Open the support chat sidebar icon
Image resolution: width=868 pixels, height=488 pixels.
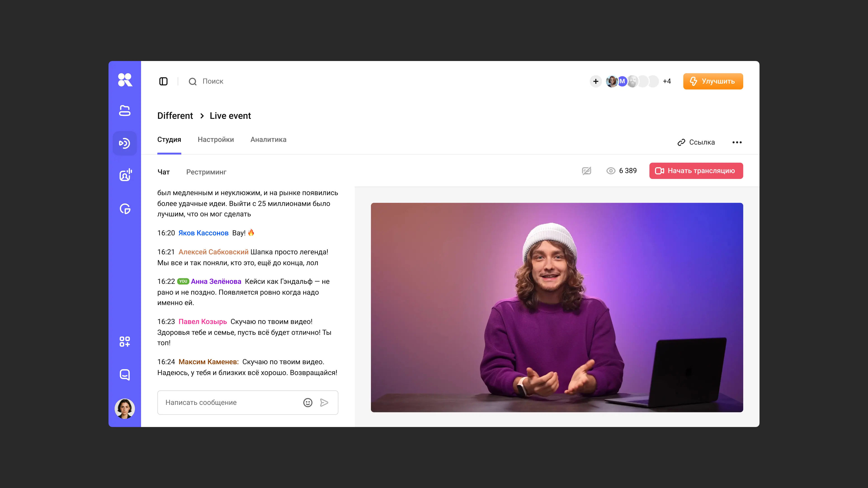click(125, 375)
